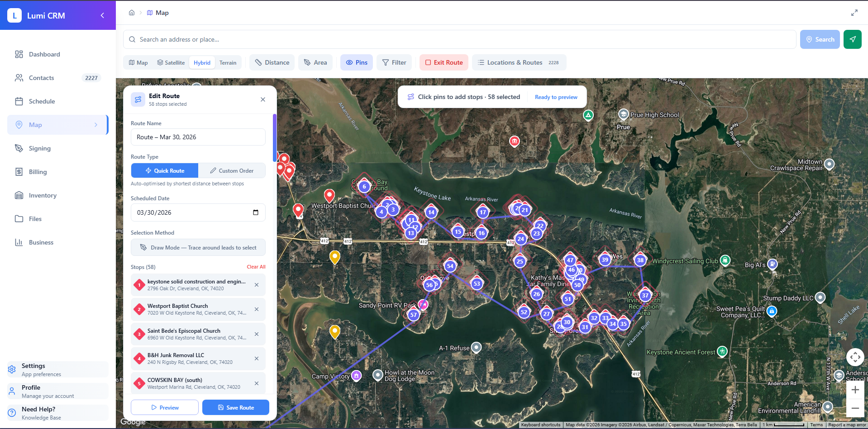Image resolution: width=868 pixels, height=429 pixels.
Task: Toggle Pins visibility on the map
Action: point(356,62)
